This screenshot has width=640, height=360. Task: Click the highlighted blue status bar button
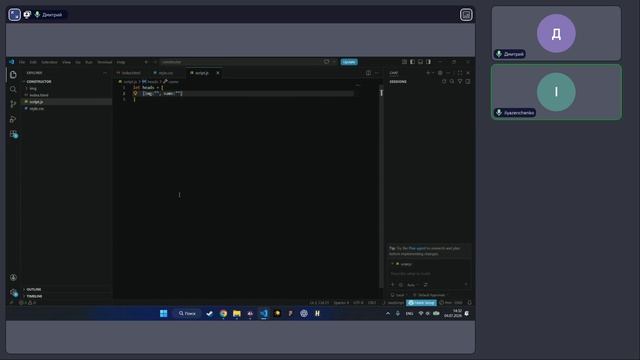coord(421,303)
